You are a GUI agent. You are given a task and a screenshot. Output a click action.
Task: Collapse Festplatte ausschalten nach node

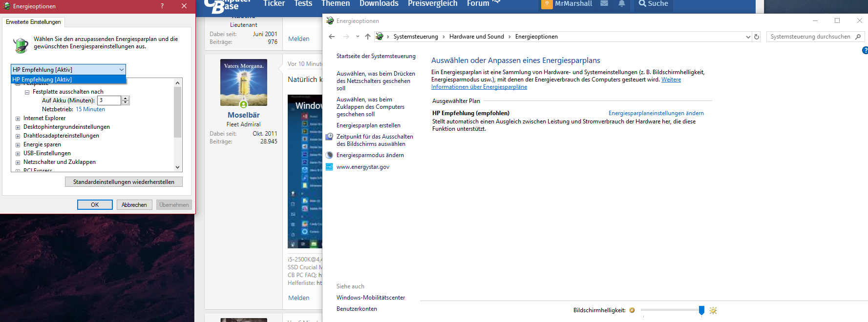pos(27,92)
